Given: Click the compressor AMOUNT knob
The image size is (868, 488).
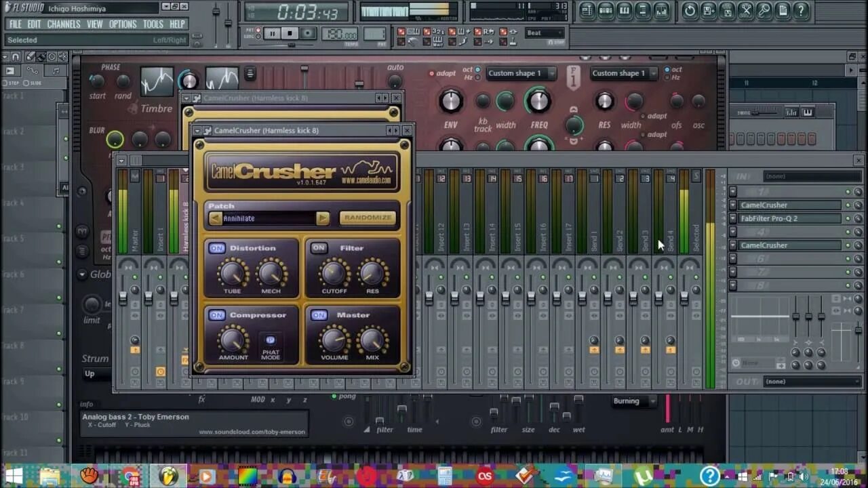Looking at the screenshot, I should (x=233, y=340).
